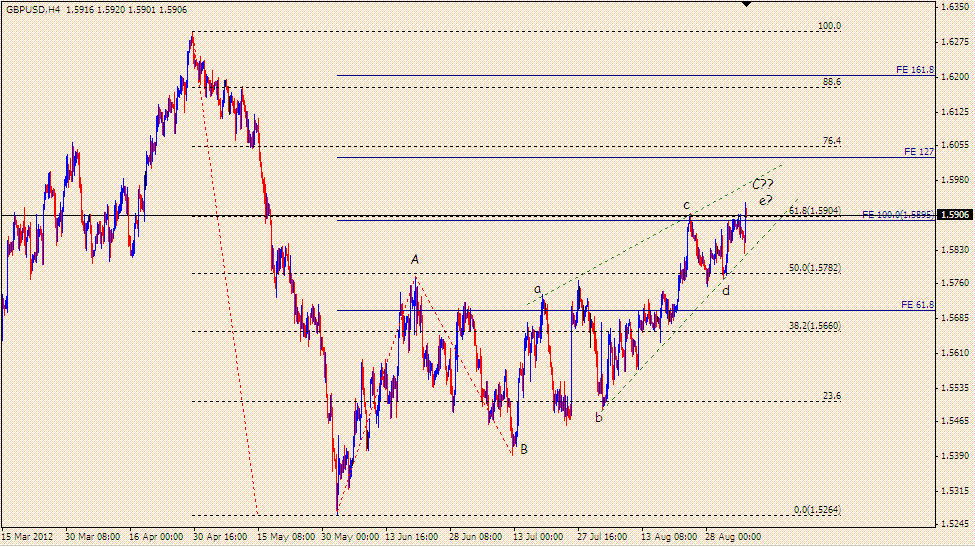Image resolution: width=975 pixels, height=547 pixels.
Task: Select the uppercase A wave label
Action: [x=415, y=260]
